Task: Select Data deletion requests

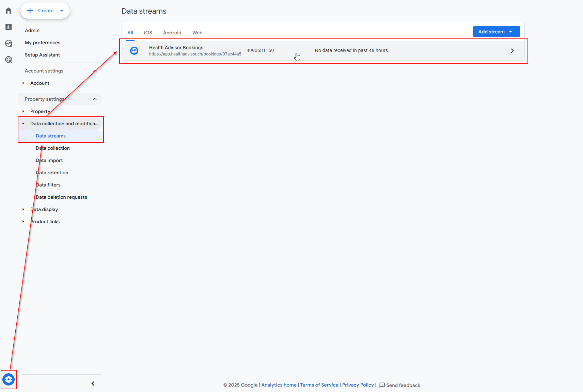Action: 61,197
